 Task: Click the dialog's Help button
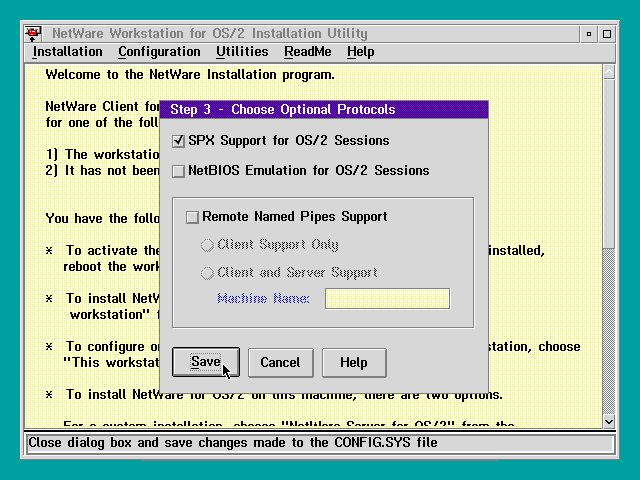point(354,362)
